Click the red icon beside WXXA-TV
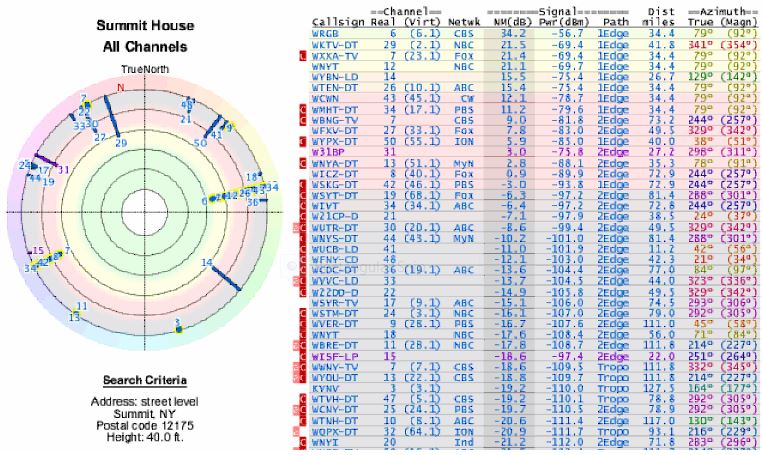Image resolution: width=762 pixels, height=455 pixels. click(304, 57)
